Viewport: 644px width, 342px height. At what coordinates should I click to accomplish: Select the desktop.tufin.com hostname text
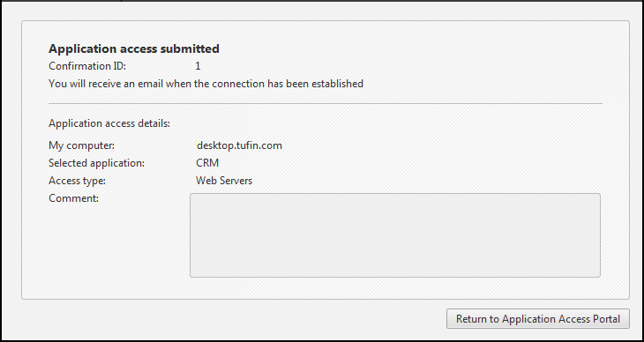pyautogui.click(x=239, y=145)
